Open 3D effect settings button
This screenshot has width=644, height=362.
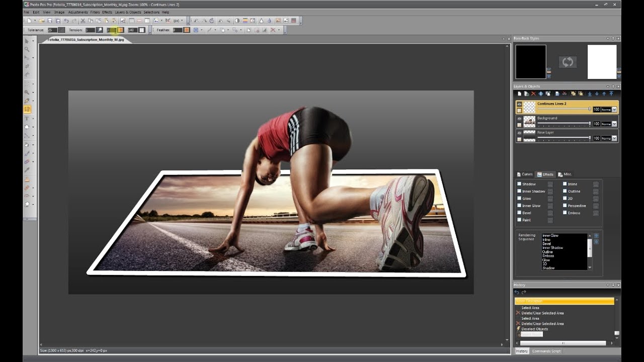point(596,199)
